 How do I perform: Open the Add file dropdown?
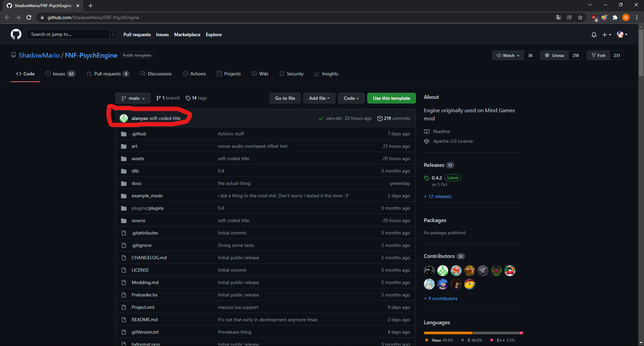[319, 98]
